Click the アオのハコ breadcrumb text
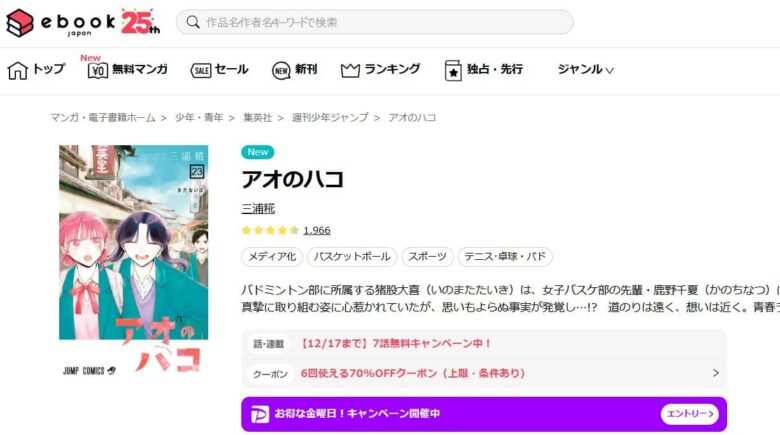 (412, 117)
